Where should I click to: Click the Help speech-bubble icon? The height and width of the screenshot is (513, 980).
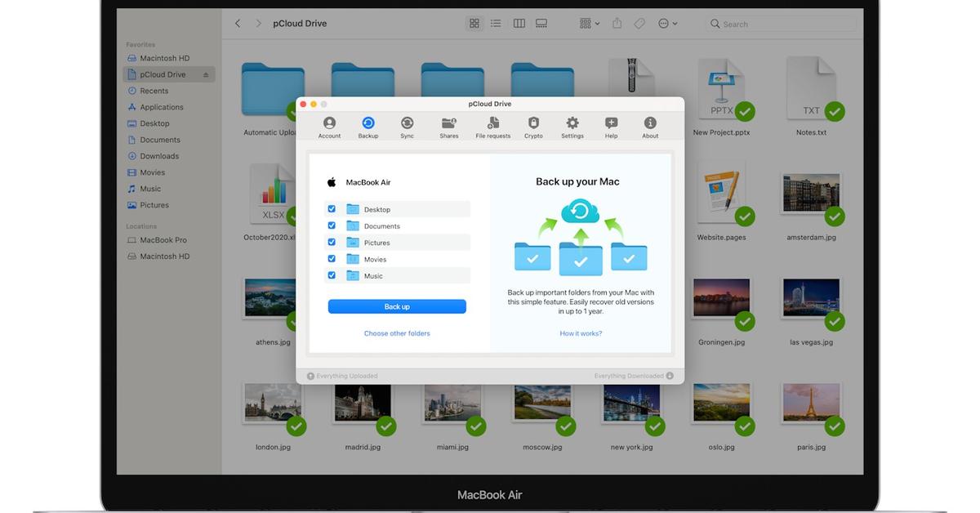[611, 123]
